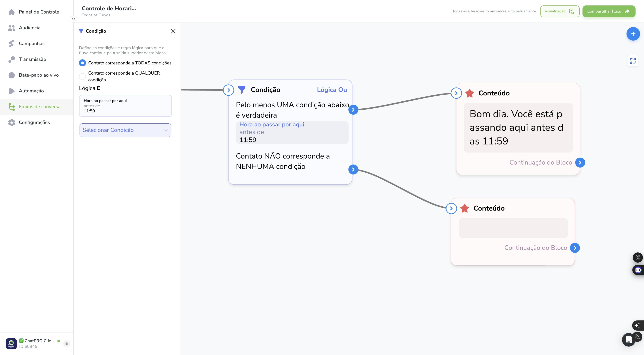Click Continuação do Bloco arrow on lower Conteúdo
This screenshot has height=355, width=644.
[x=575, y=248]
